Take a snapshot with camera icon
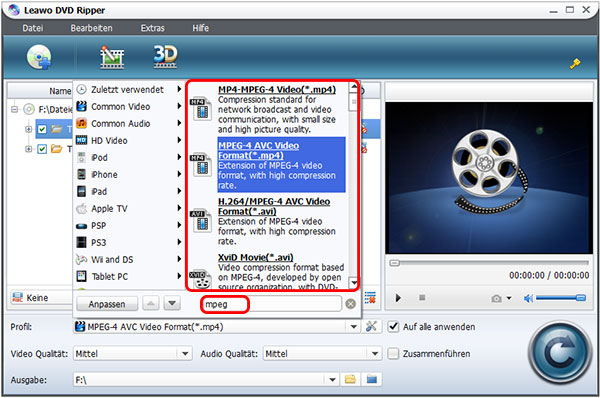The image size is (600, 398). (x=496, y=298)
